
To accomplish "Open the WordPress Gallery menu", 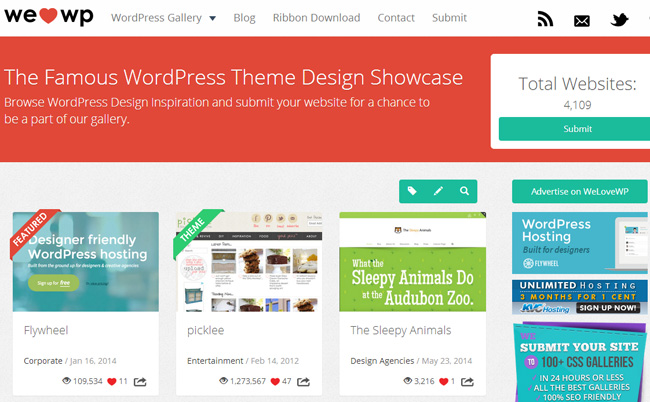I will [156, 18].
